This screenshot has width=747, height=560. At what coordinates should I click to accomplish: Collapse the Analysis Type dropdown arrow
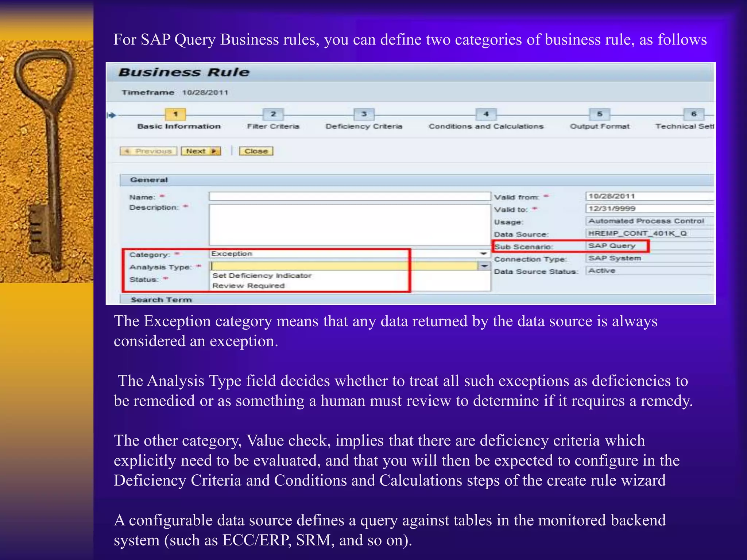coord(484,266)
